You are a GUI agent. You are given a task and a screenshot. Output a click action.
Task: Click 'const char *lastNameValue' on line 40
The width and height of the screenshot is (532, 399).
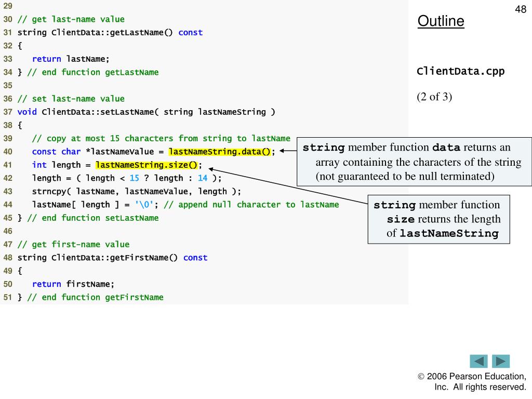tap(92, 152)
